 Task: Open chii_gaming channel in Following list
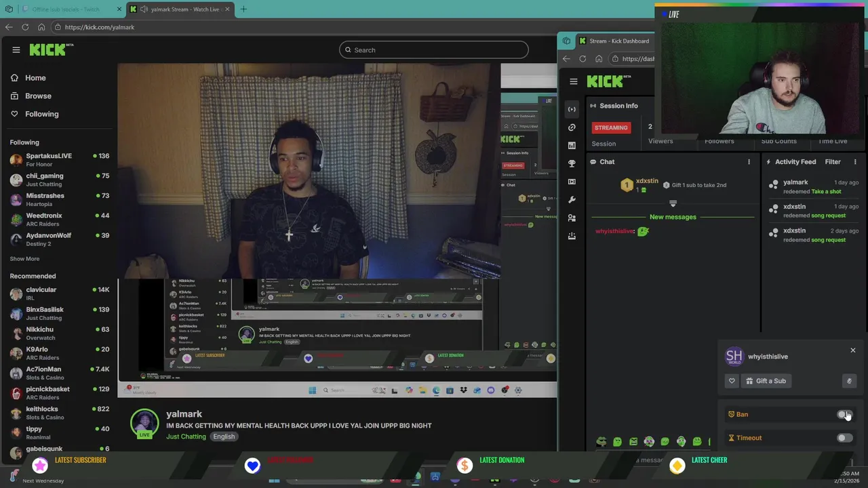[60, 180]
